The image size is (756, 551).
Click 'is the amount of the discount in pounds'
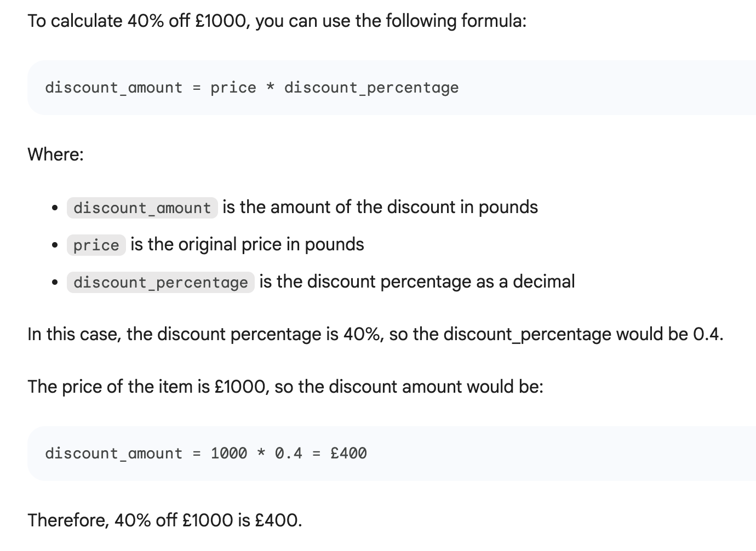(x=380, y=207)
